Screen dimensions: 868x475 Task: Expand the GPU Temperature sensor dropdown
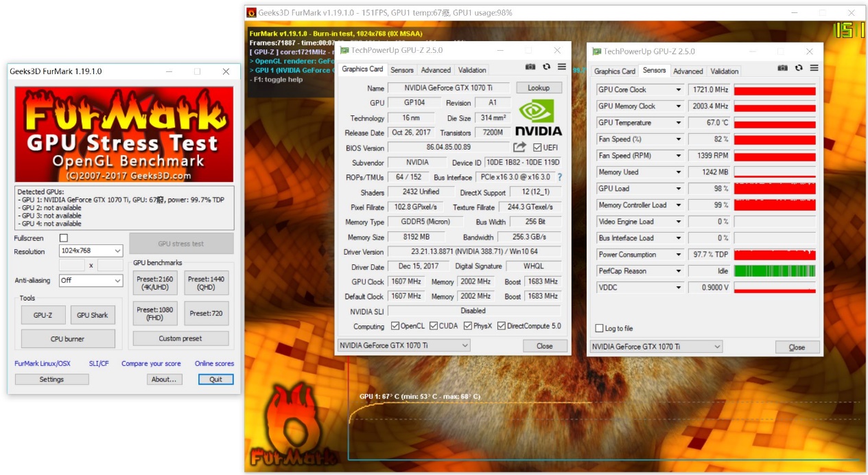click(679, 123)
